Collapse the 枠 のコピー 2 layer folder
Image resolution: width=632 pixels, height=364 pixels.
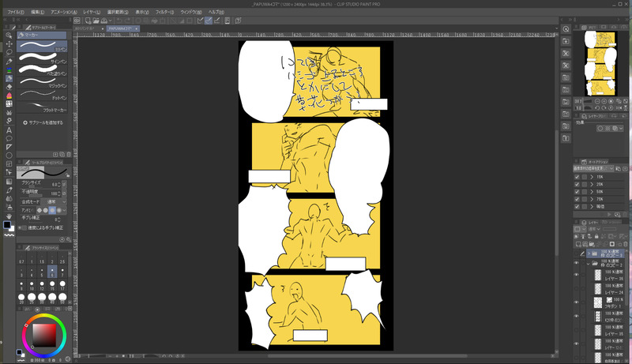click(589, 264)
